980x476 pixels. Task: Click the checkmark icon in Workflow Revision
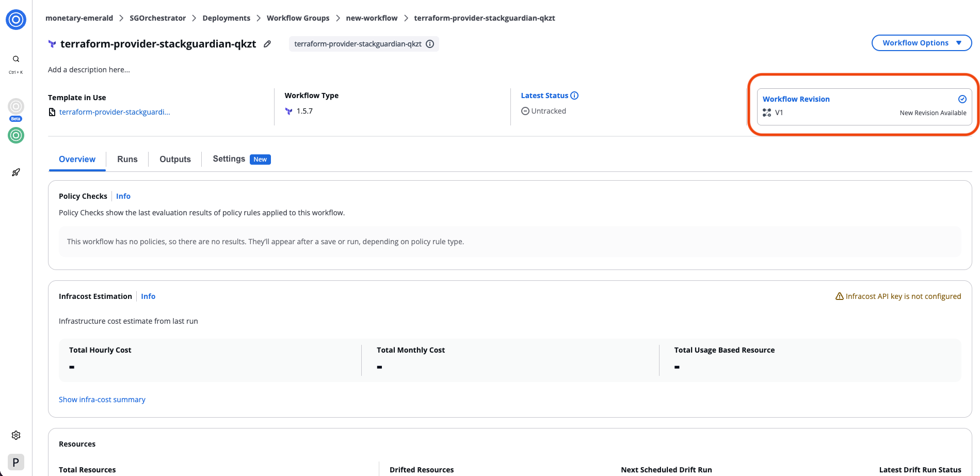coord(962,99)
